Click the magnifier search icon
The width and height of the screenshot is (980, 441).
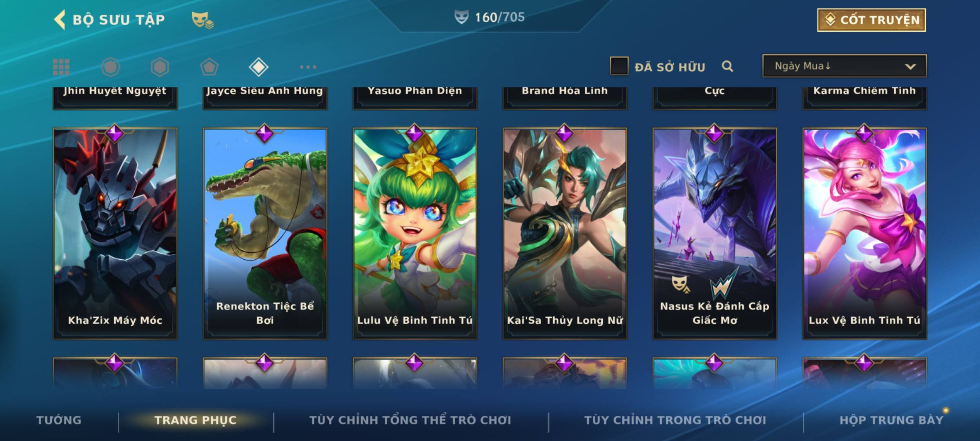[727, 66]
